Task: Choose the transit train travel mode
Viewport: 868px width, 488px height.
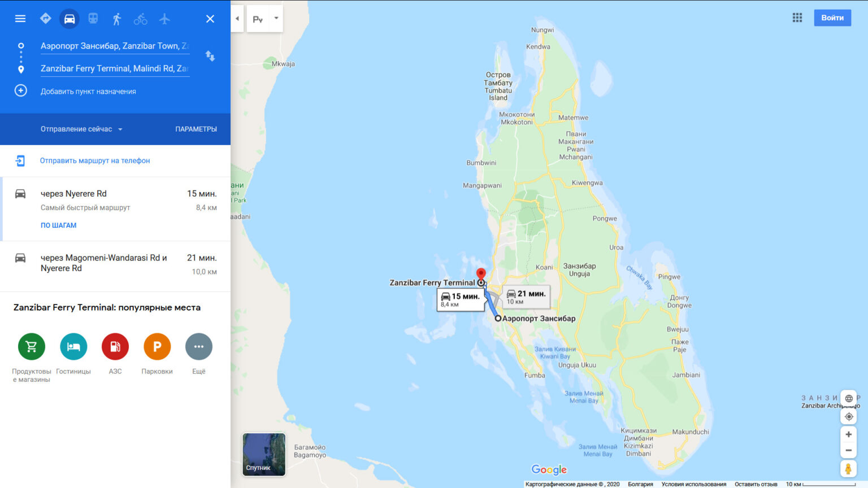Action: coord(93,19)
